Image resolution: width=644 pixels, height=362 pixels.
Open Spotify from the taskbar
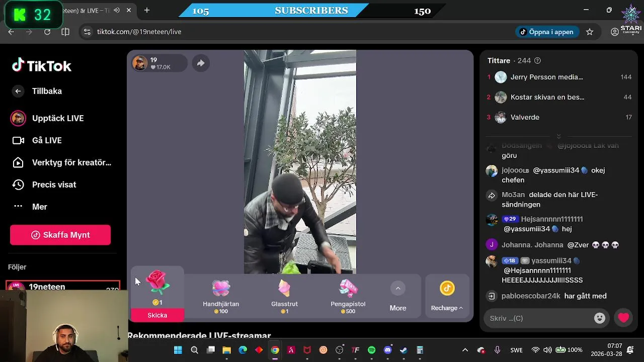pos(371,350)
